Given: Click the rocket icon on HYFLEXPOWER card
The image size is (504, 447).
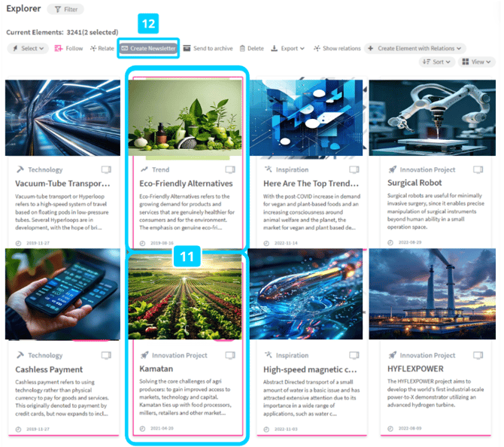Looking at the screenshot, I should click(x=392, y=355).
